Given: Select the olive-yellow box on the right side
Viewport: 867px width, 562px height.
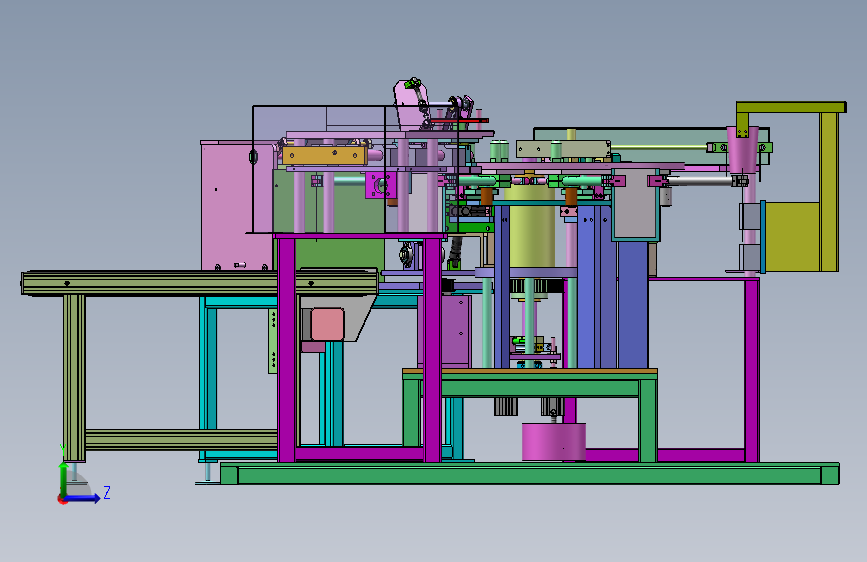Looking at the screenshot, I should [x=792, y=236].
